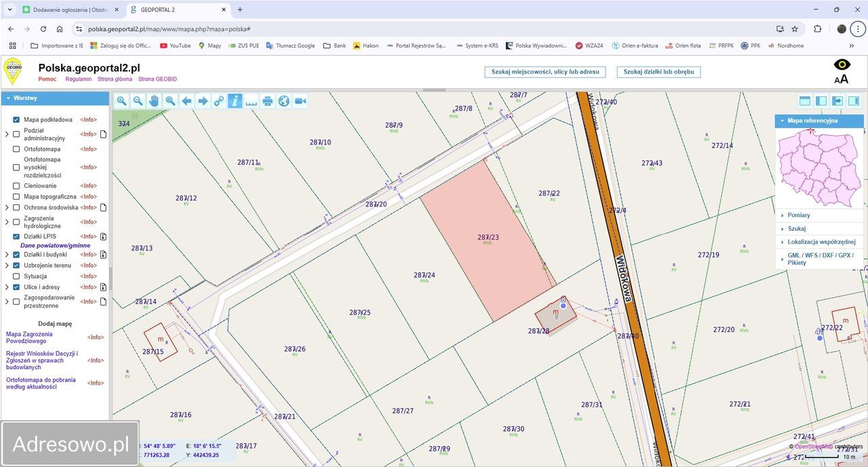Open Tłumacz Google bookmark
The image size is (868, 467).
click(x=290, y=45)
